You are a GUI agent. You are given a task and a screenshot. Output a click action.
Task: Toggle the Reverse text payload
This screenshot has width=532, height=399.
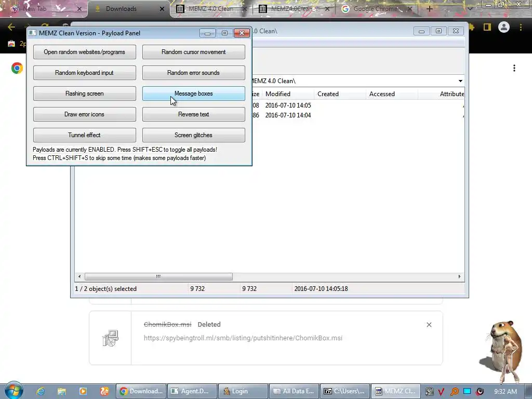193,114
